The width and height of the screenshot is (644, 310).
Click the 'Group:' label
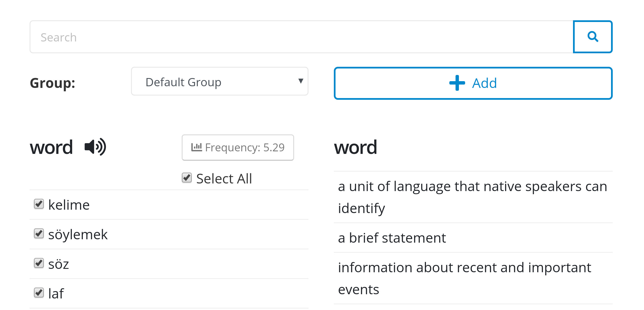[53, 83]
